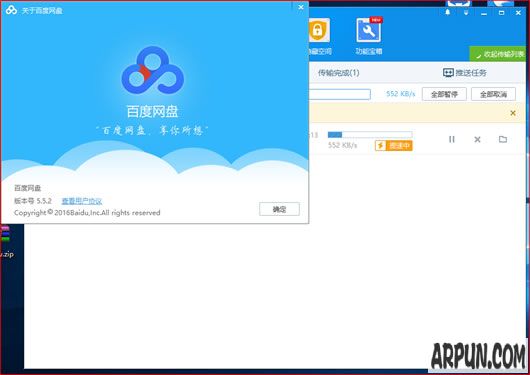
Task: Open download folder icon for task
Action: (503, 139)
